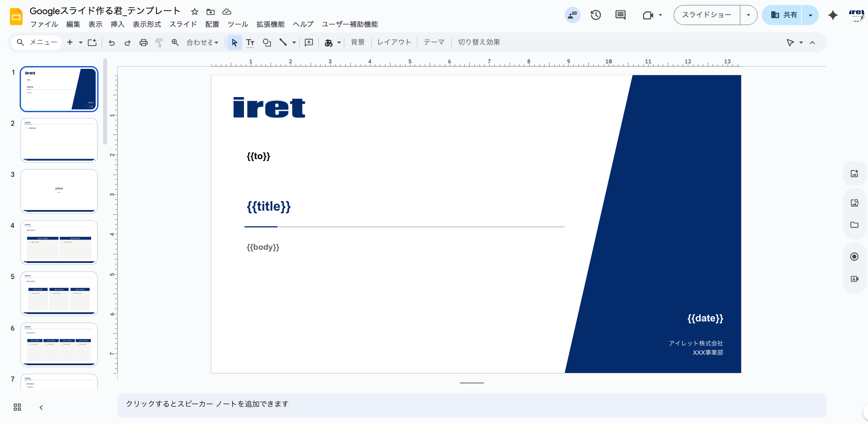Click the presentation title name

coord(105,11)
